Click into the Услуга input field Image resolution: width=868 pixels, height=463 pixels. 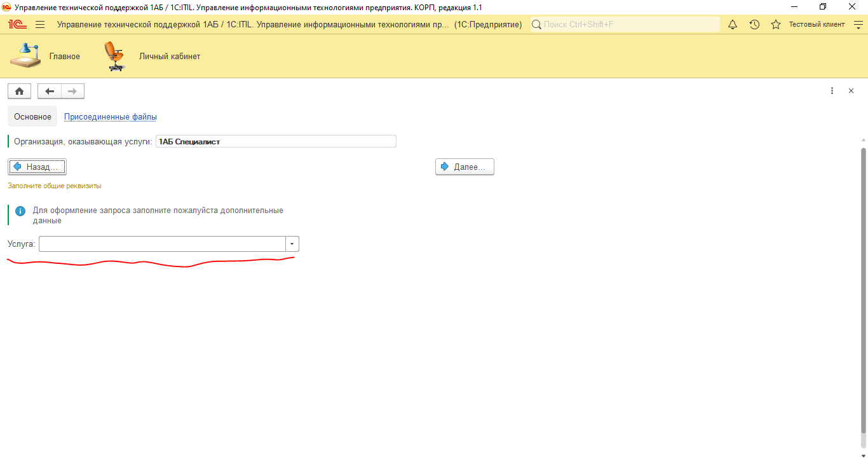[x=162, y=244]
